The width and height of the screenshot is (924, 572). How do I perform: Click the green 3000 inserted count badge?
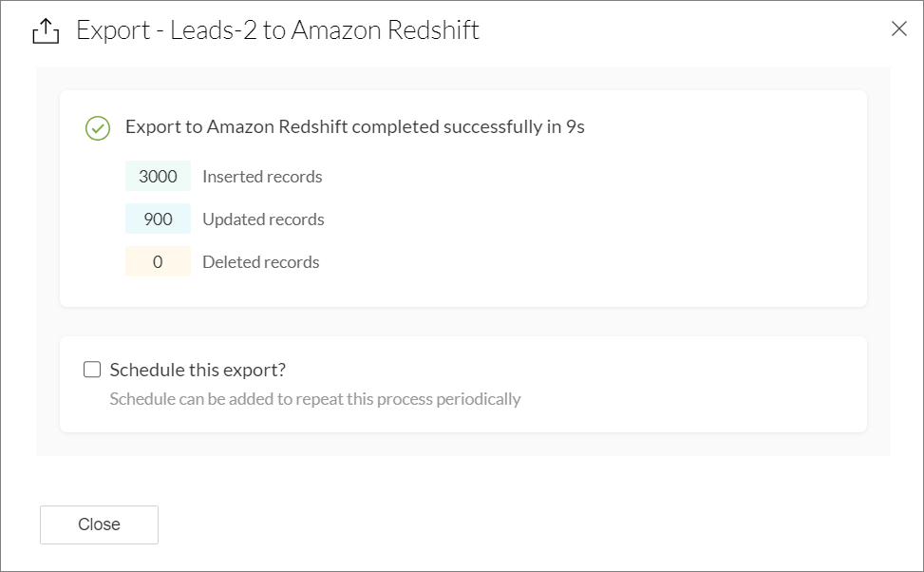coord(158,177)
